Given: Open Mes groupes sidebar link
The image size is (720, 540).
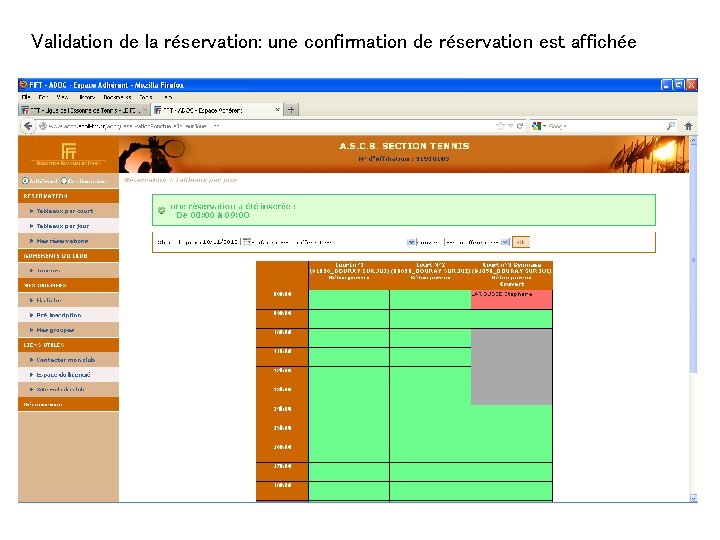Looking at the screenshot, I should pos(55,330).
